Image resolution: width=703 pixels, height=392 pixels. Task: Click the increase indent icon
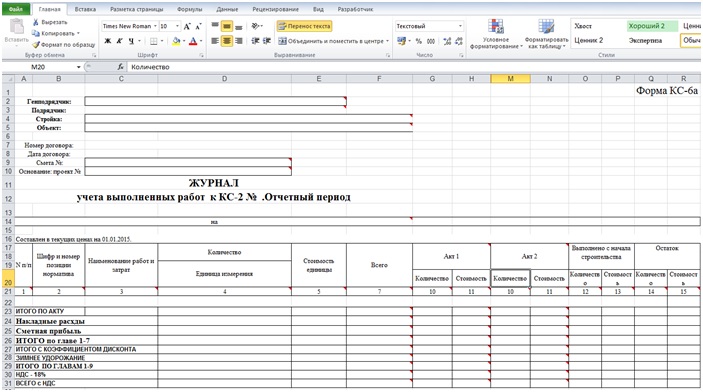pyautogui.click(x=267, y=41)
